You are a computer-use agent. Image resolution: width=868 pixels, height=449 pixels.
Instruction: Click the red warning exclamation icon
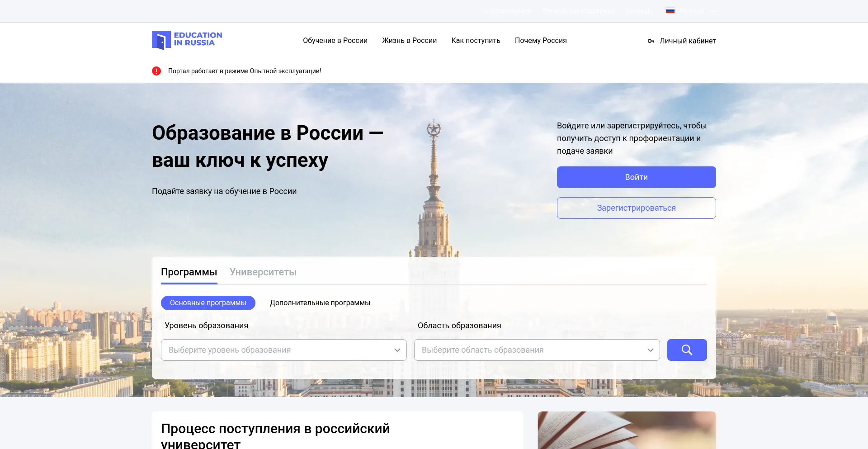(x=156, y=71)
